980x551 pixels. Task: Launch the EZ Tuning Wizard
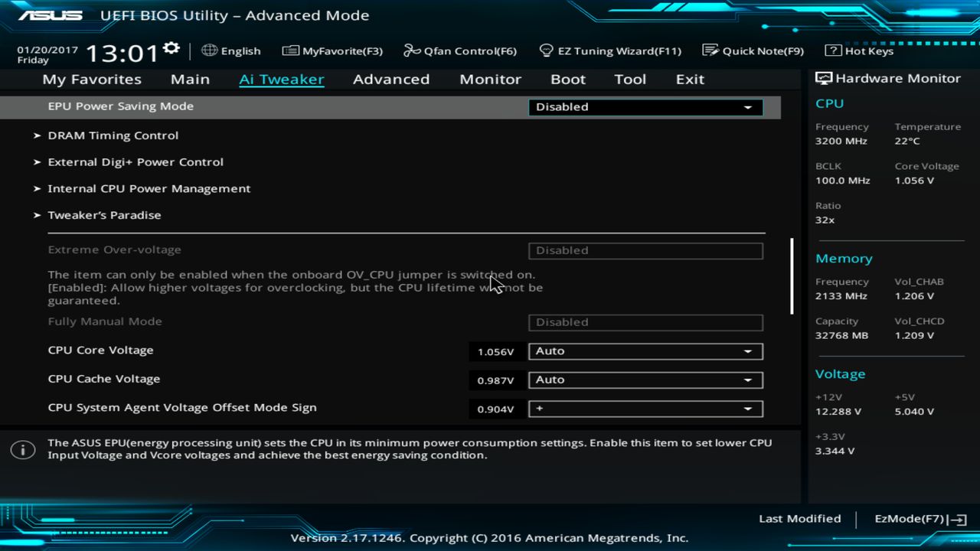tap(610, 51)
